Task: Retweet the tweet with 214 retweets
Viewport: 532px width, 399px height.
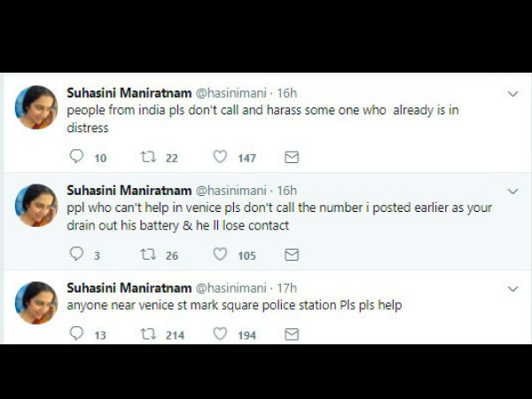Action: coord(148,333)
